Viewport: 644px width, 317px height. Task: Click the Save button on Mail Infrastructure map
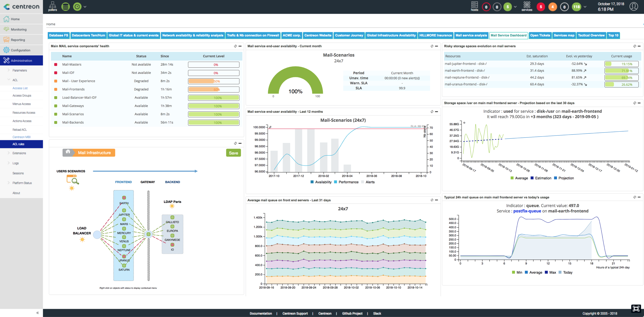233,153
